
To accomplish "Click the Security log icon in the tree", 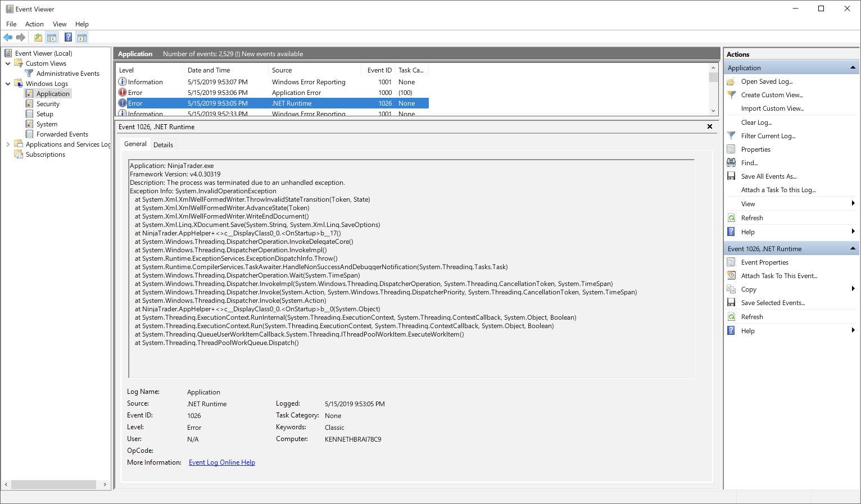I will click(x=29, y=104).
